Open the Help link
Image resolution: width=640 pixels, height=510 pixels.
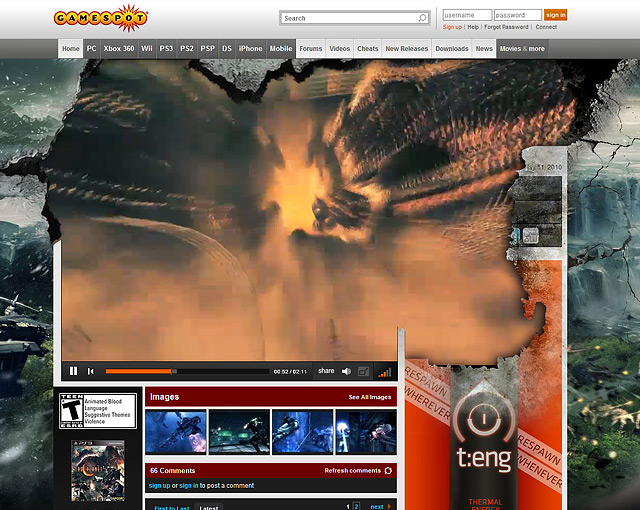(x=473, y=27)
